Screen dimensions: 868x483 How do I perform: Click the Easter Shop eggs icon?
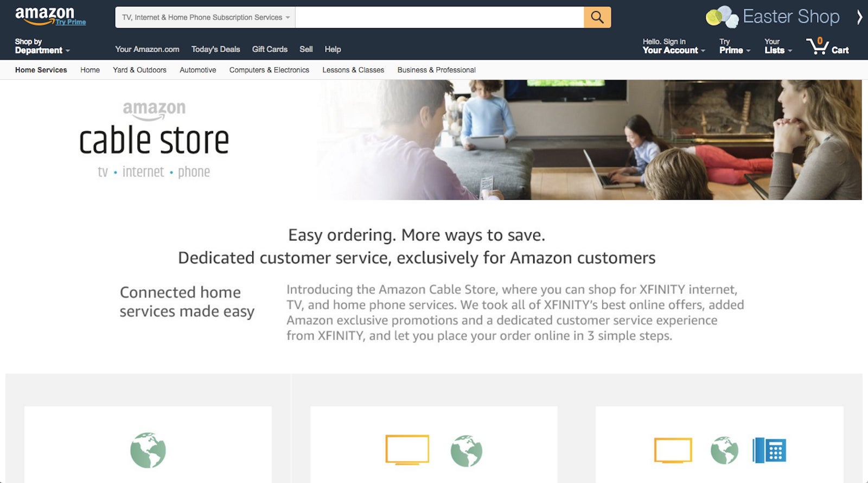click(x=722, y=17)
